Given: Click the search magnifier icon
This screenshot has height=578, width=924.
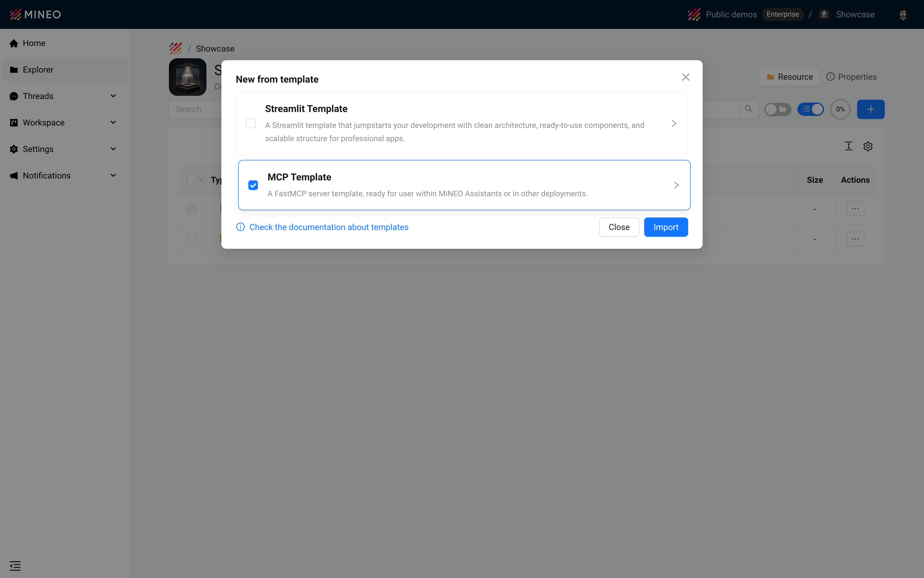Looking at the screenshot, I should (x=749, y=109).
